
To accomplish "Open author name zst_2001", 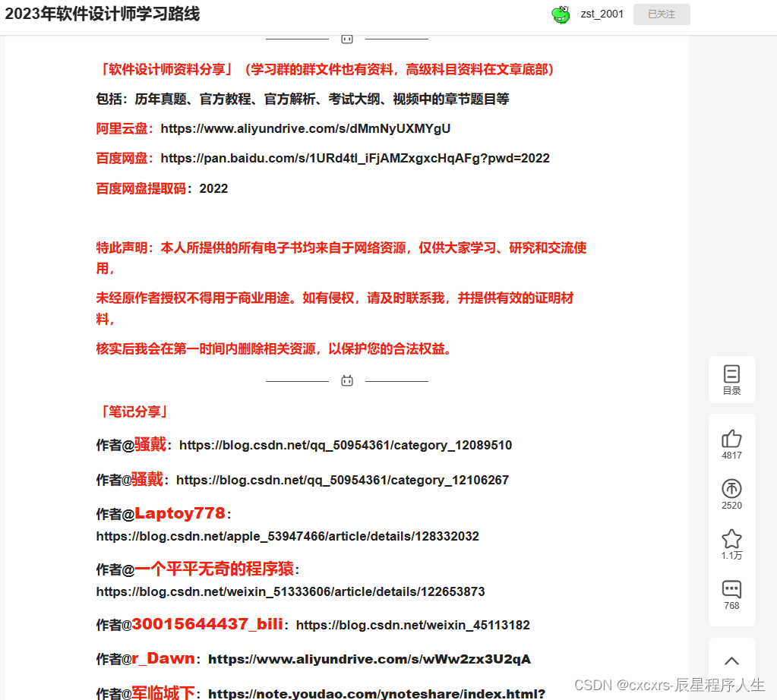I will click(602, 14).
